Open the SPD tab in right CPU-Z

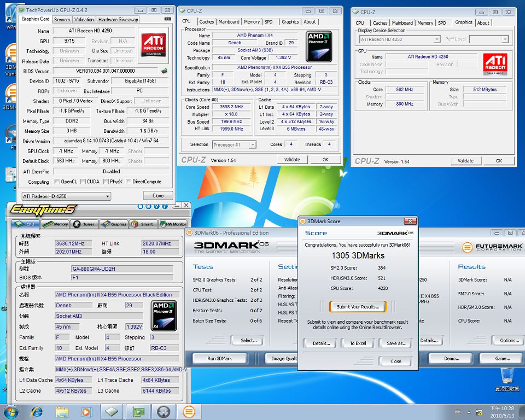pyautogui.click(x=442, y=23)
